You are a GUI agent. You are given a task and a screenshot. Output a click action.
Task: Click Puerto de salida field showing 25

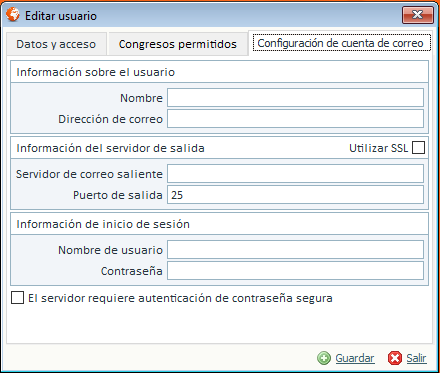coord(295,195)
